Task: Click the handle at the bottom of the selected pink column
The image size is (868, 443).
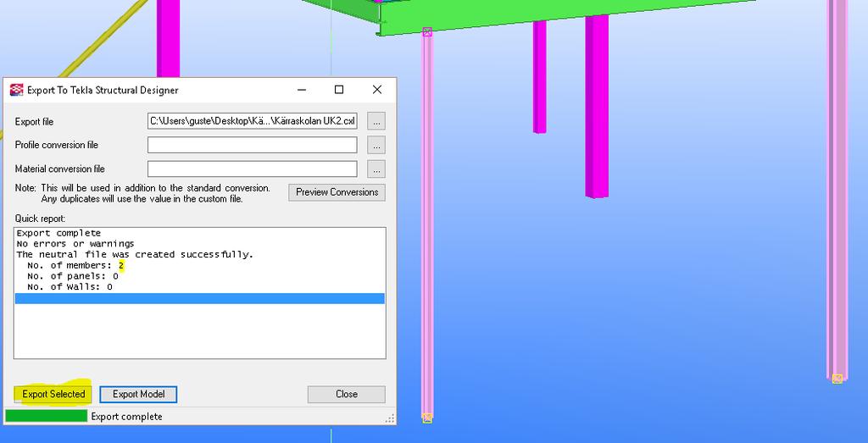Action: point(427,418)
